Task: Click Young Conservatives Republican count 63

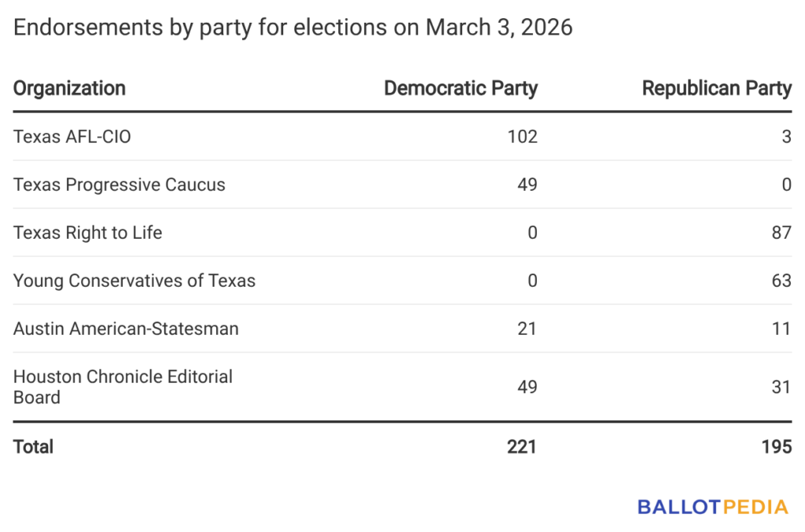Action: pyautogui.click(x=781, y=281)
